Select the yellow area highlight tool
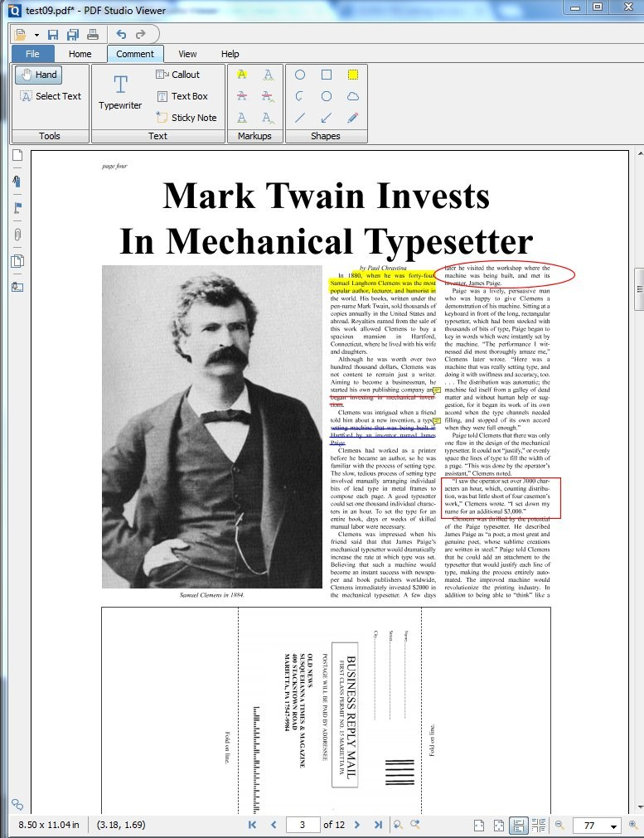 coord(353,75)
